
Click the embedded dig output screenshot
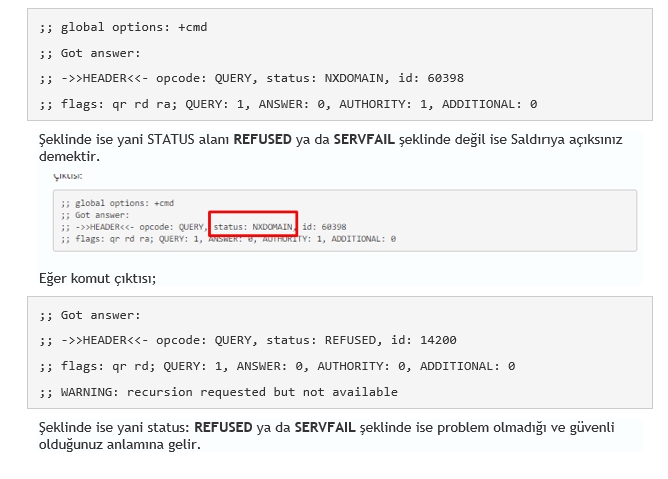345,221
